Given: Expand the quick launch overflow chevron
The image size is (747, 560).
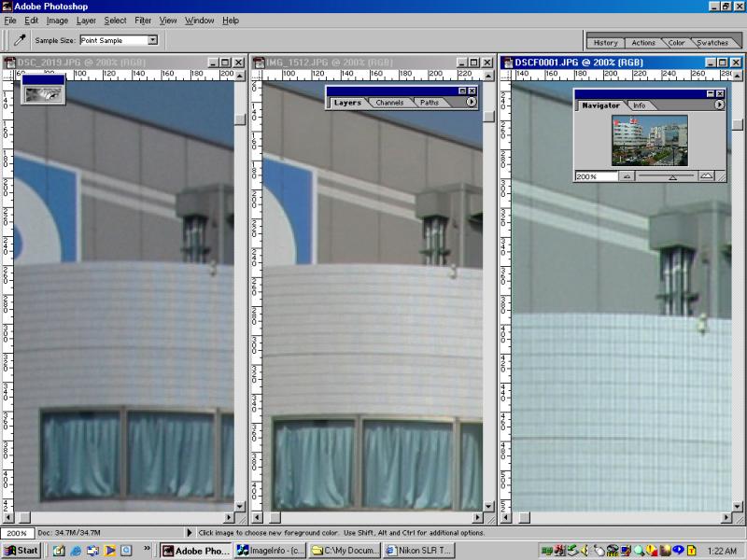Looking at the screenshot, I should tap(147, 549).
